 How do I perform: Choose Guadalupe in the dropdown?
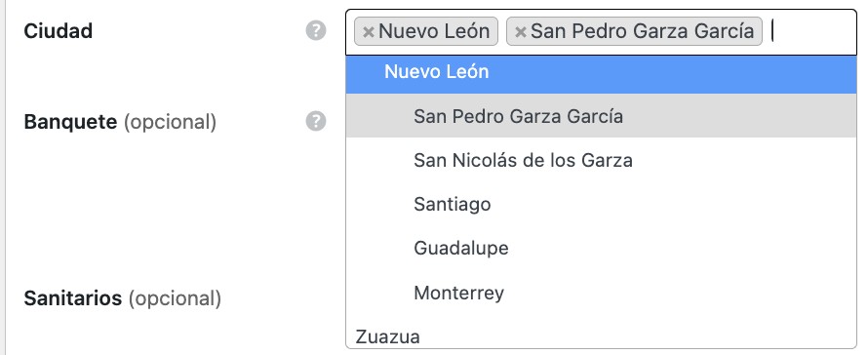601,248
